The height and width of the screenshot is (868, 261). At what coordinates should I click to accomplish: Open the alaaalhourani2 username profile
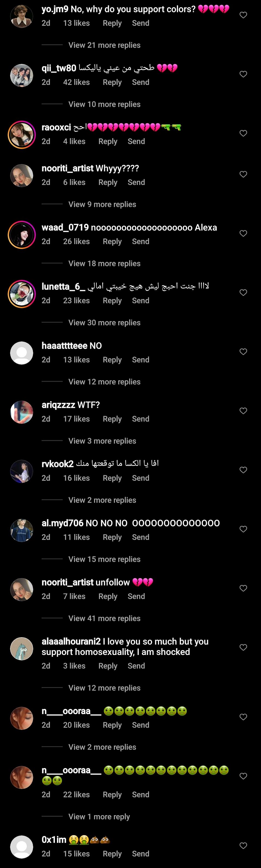(71, 641)
